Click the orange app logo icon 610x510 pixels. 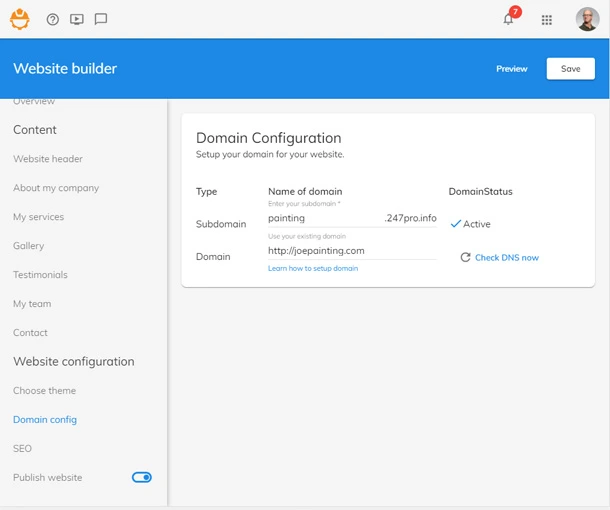coord(20,19)
